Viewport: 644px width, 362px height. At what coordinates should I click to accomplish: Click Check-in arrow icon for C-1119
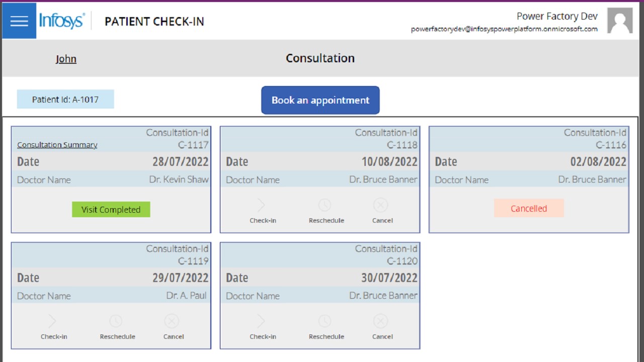point(52,321)
